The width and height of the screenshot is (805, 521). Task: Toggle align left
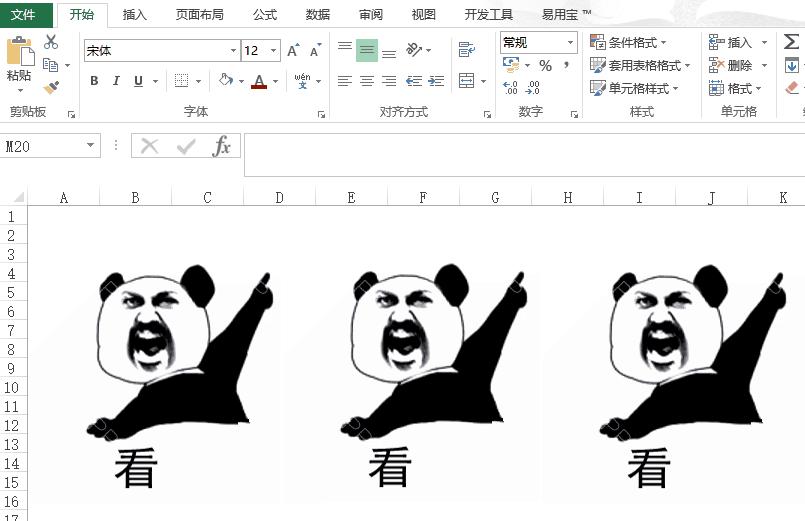click(x=344, y=81)
